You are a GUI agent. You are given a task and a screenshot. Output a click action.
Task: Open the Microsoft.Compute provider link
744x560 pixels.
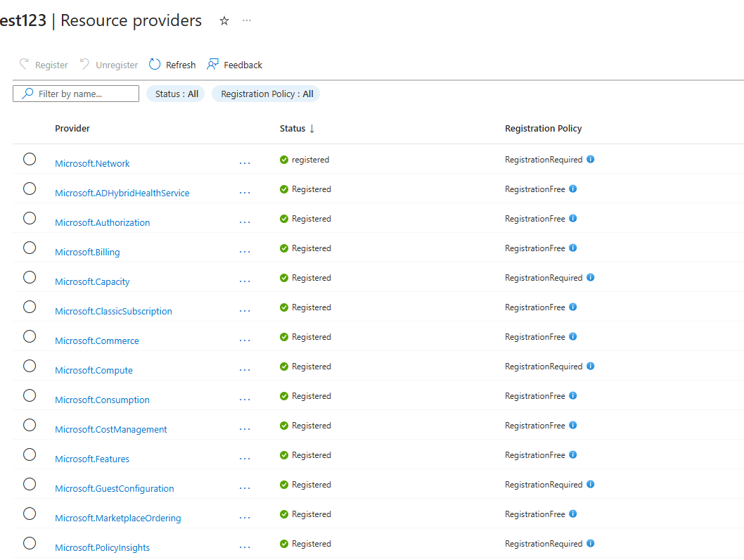94,370
